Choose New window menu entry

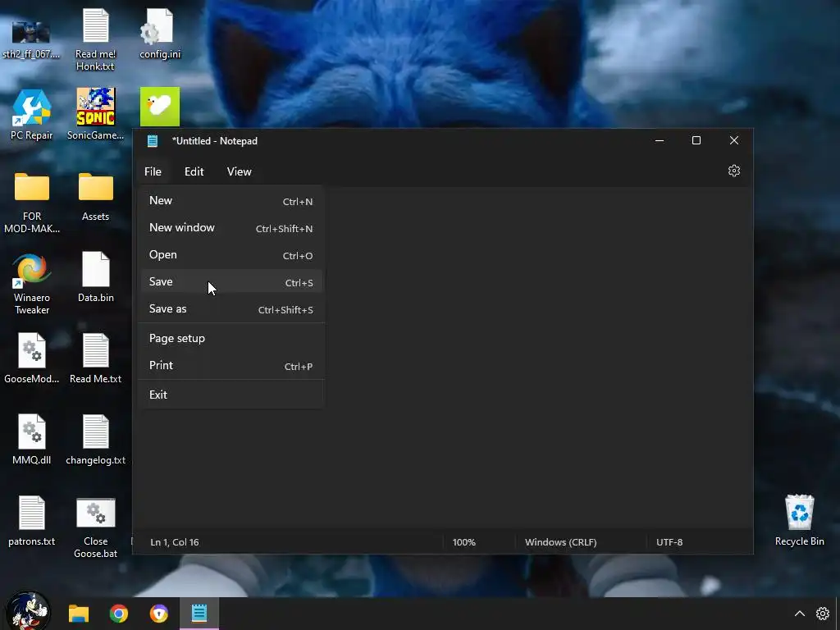[x=231, y=228]
